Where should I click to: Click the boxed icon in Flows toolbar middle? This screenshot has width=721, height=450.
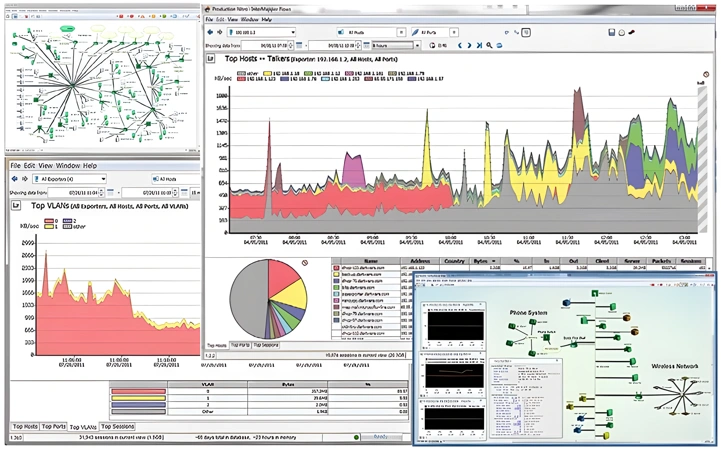[527, 32]
